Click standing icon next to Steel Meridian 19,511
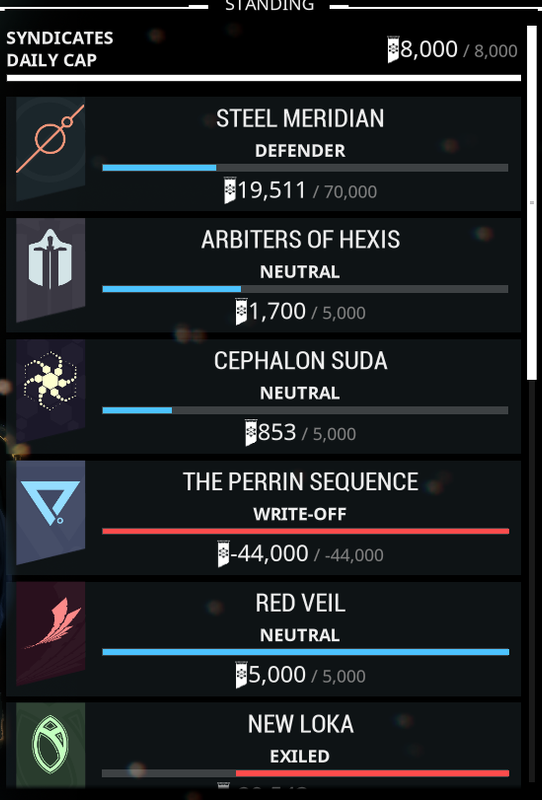 (230, 190)
